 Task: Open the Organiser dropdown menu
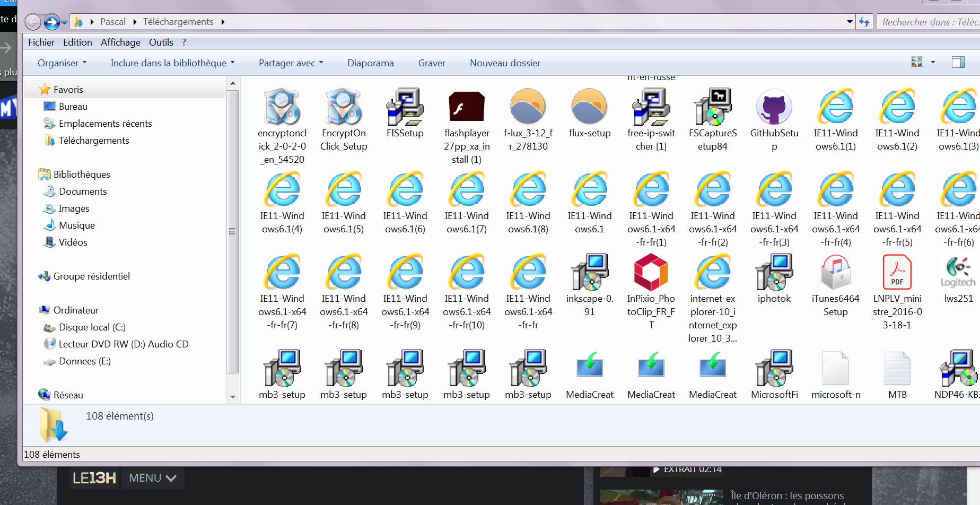(62, 63)
